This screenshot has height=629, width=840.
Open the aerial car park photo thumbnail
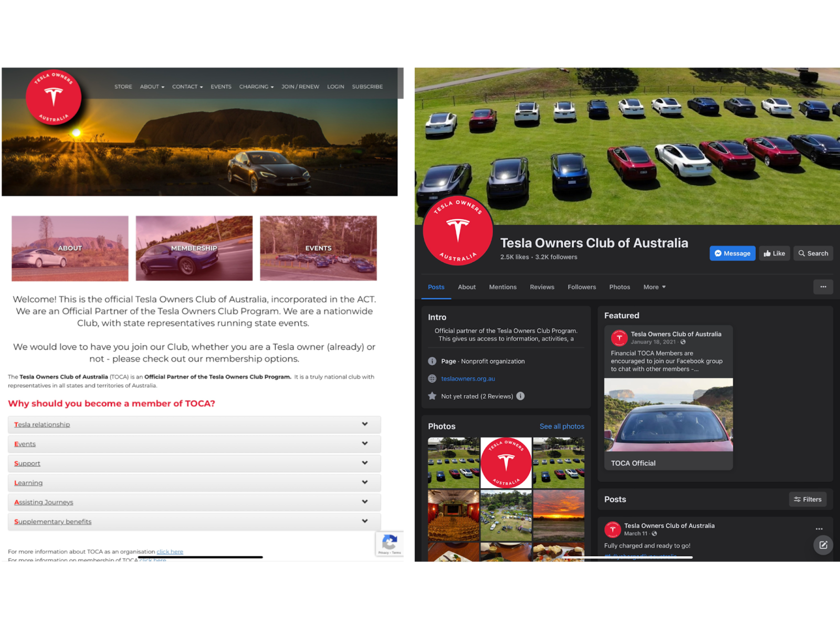pyautogui.click(x=506, y=515)
